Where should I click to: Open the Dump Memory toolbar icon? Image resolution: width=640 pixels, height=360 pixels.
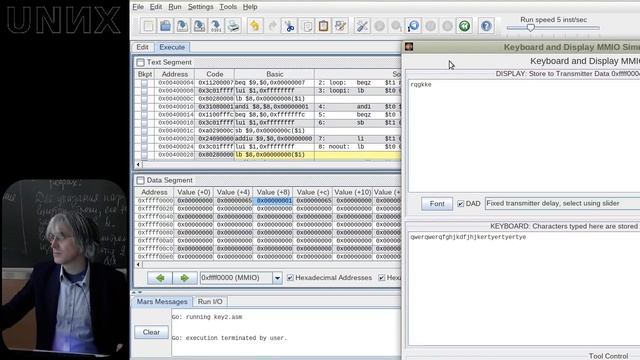coord(216,26)
